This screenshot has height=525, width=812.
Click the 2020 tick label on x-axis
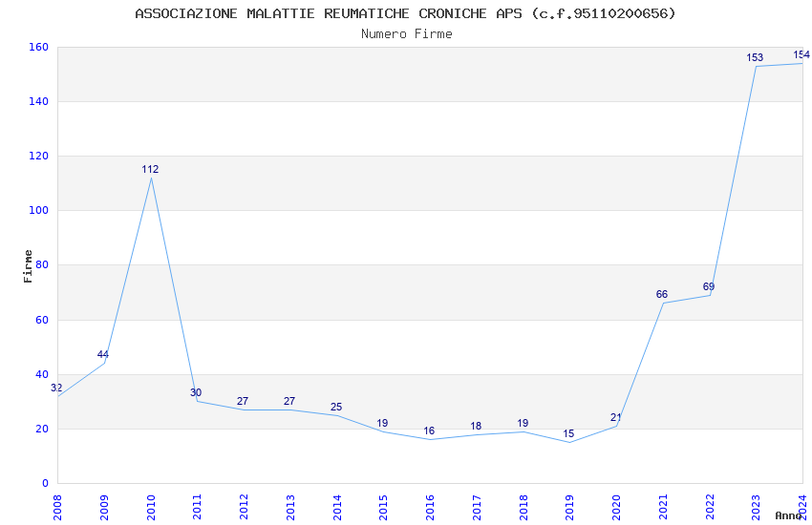(616, 507)
